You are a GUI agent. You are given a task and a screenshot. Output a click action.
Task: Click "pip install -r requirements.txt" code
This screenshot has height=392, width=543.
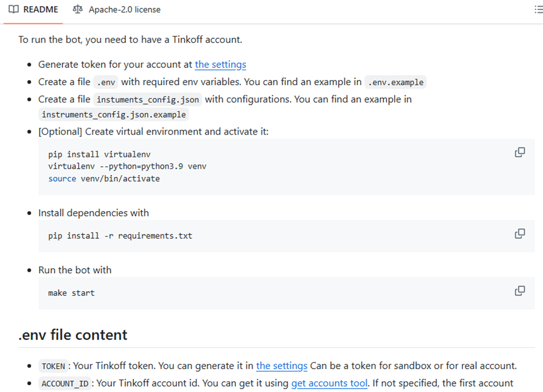(x=120, y=236)
